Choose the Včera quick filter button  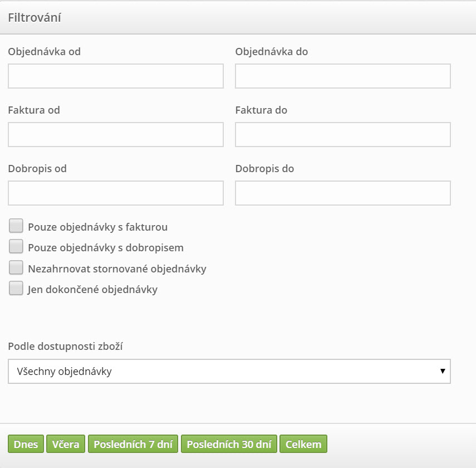pos(66,444)
